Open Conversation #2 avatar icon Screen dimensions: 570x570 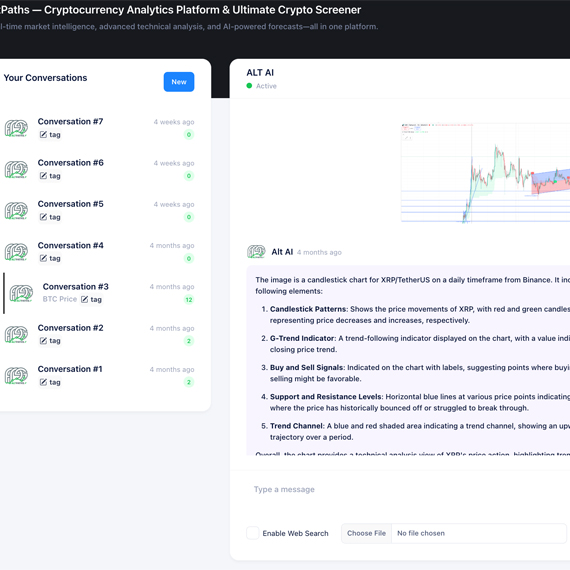tap(16, 334)
